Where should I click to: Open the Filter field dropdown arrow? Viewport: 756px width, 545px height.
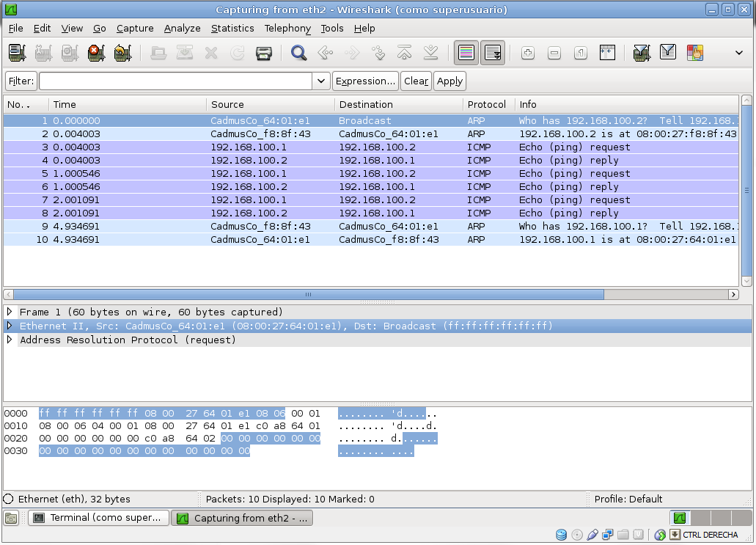click(x=321, y=81)
